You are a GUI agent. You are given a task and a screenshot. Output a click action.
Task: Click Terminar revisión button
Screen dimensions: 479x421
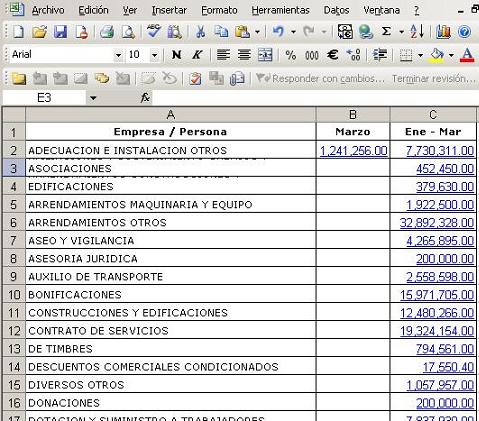[x=433, y=79]
